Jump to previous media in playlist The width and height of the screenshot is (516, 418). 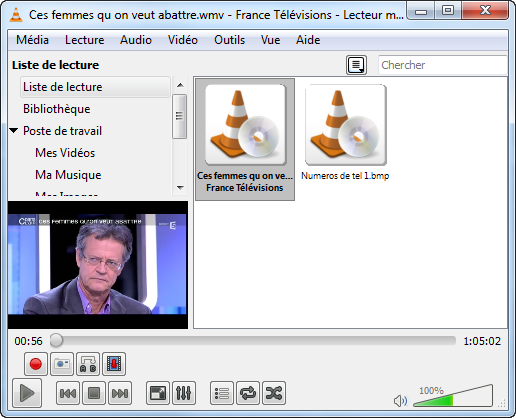(68, 393)
